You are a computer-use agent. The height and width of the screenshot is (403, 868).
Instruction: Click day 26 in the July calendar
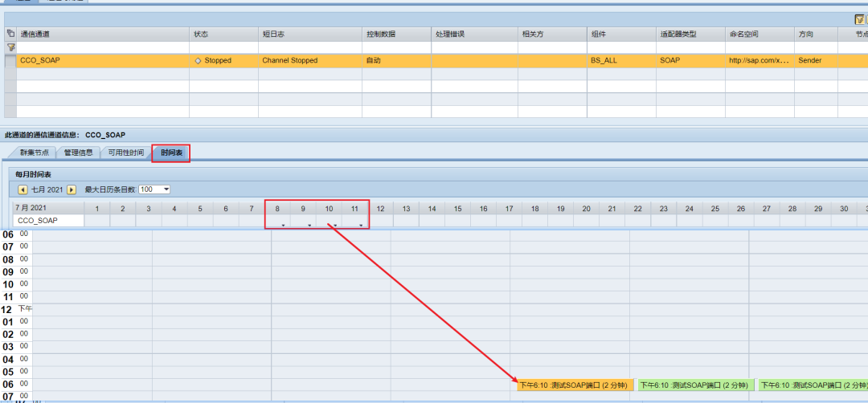[741, 209]
